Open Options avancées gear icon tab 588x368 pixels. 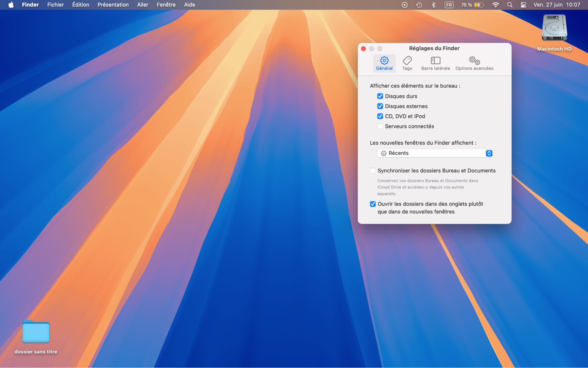click(x=474, y=63)
